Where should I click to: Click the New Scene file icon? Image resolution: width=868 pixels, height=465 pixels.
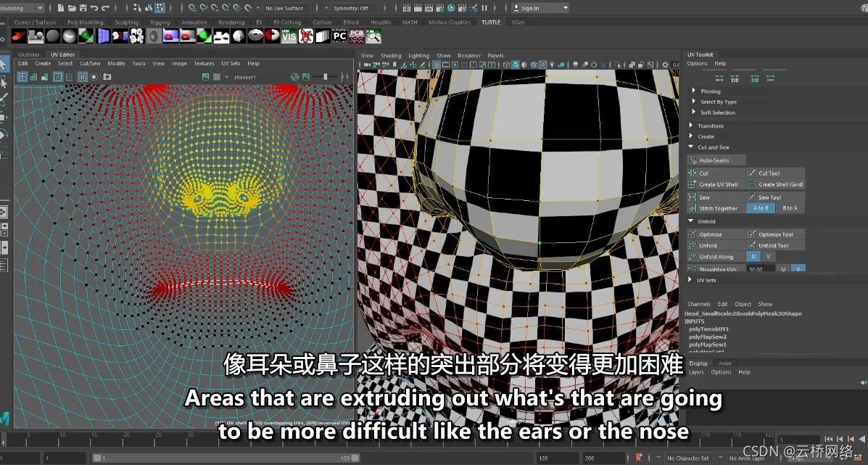[60, 8]
